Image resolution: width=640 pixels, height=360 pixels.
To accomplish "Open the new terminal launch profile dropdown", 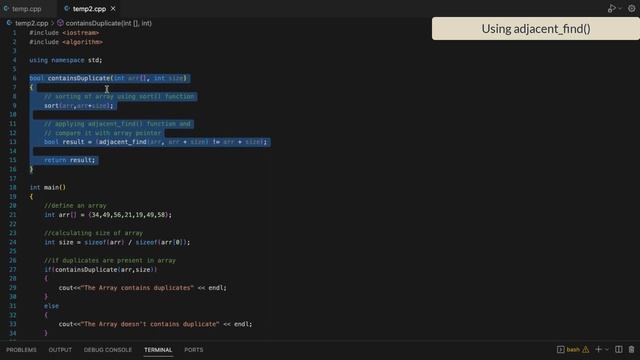I will click(607, 349).
